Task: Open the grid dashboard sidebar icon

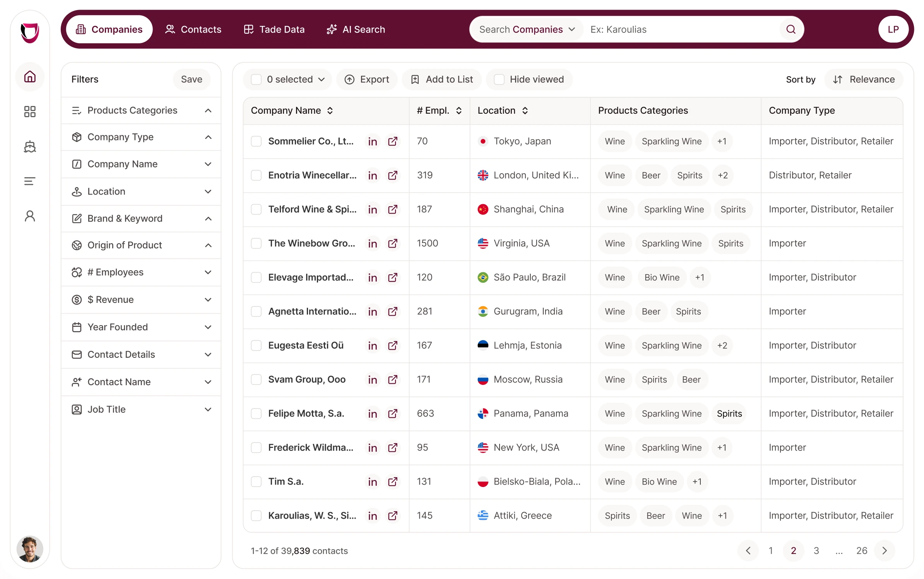Action: click(30, 112)
